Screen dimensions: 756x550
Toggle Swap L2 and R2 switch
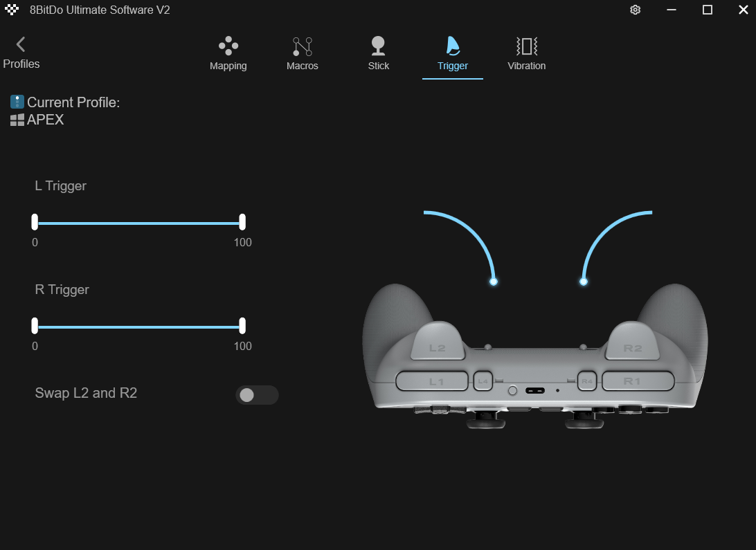tap(257, 395)
